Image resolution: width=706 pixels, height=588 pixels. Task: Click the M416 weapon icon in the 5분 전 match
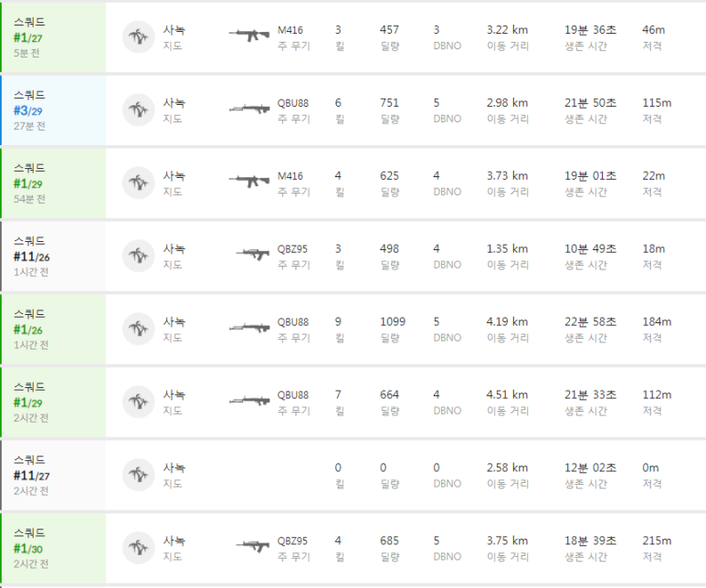[249, 35]
